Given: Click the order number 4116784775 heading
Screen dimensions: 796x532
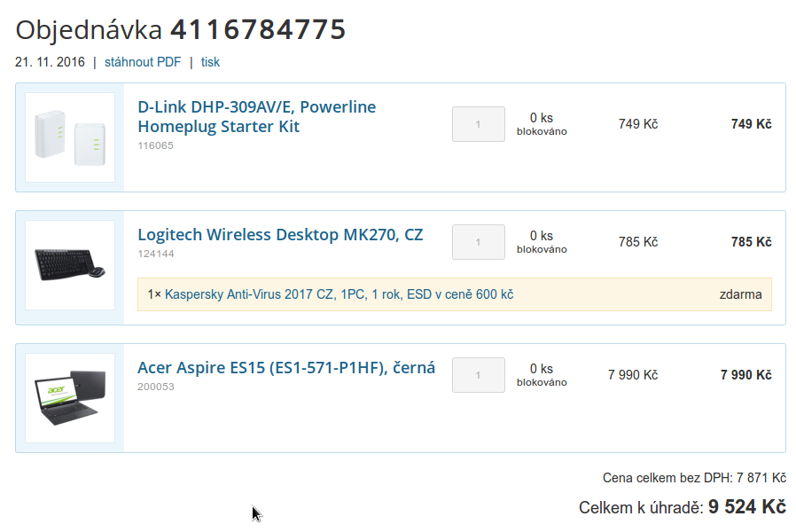Looking at the screenshot, I should tap(257, 29).
